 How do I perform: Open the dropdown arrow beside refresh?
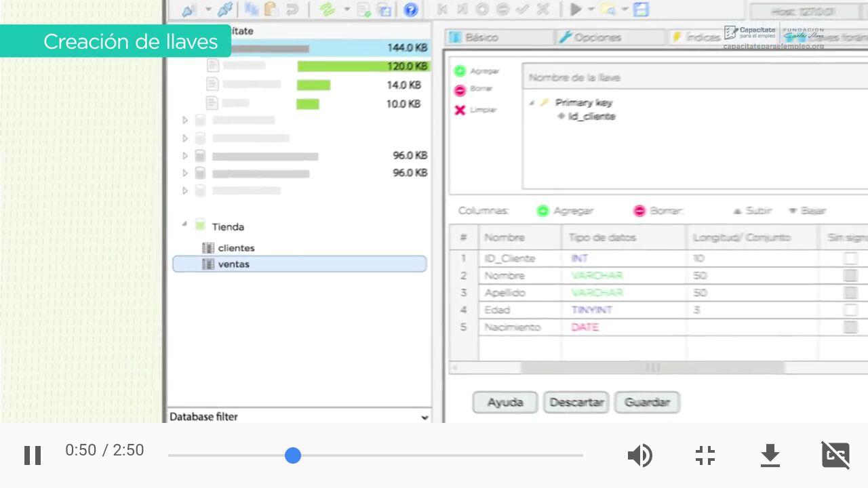[347, 9]
